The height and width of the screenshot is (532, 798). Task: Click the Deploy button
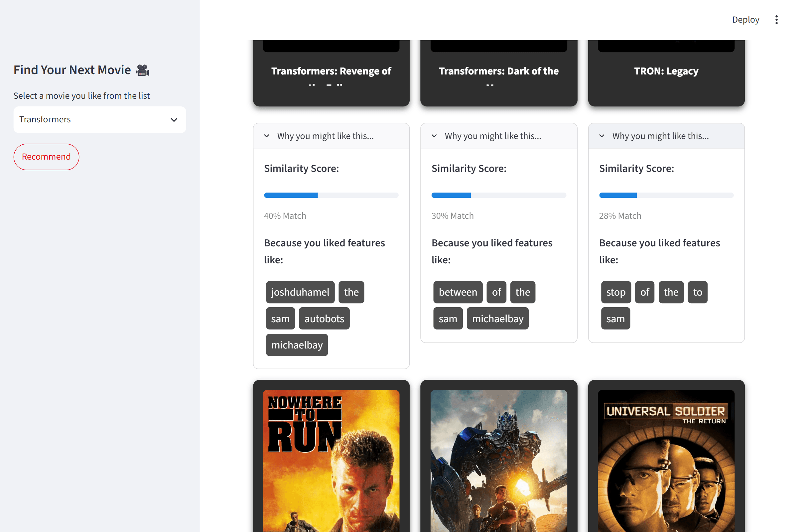(745, 20)
